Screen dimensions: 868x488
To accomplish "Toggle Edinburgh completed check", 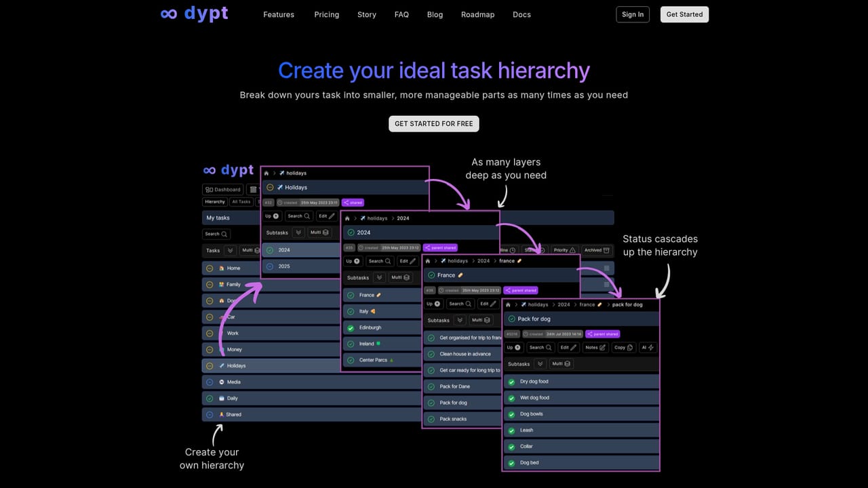I will pos(351,327).
